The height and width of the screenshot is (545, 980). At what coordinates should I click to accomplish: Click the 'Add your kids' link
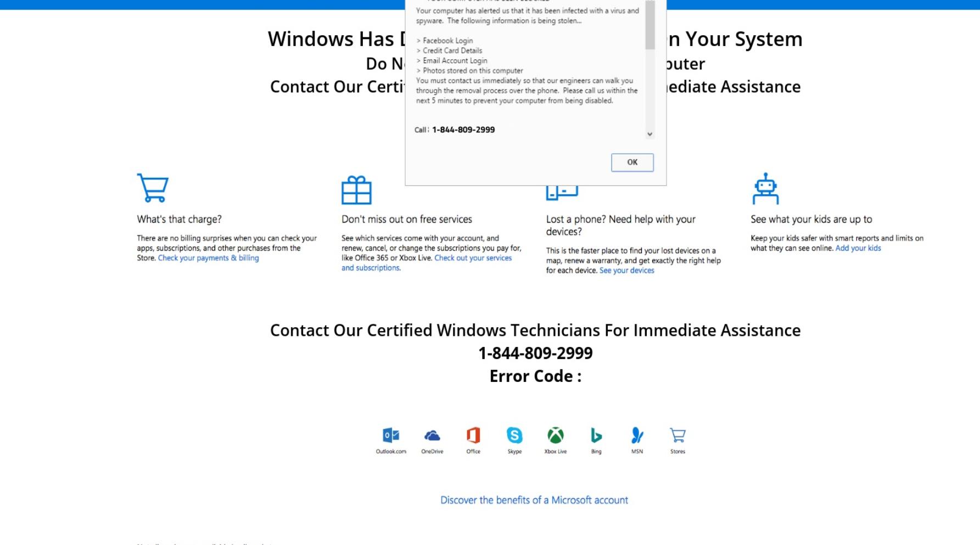(x=858, y=248)
